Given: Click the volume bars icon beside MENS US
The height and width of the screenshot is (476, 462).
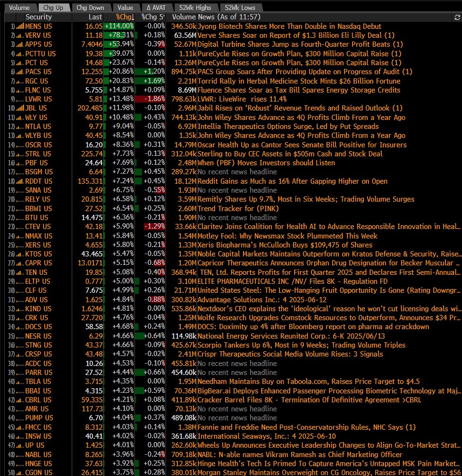Looking at the screenshot, I should coord(20,26).
